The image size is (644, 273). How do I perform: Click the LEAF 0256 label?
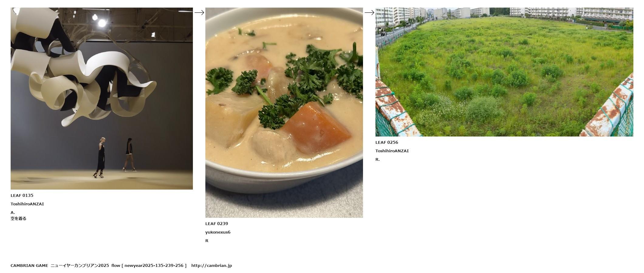387,142
